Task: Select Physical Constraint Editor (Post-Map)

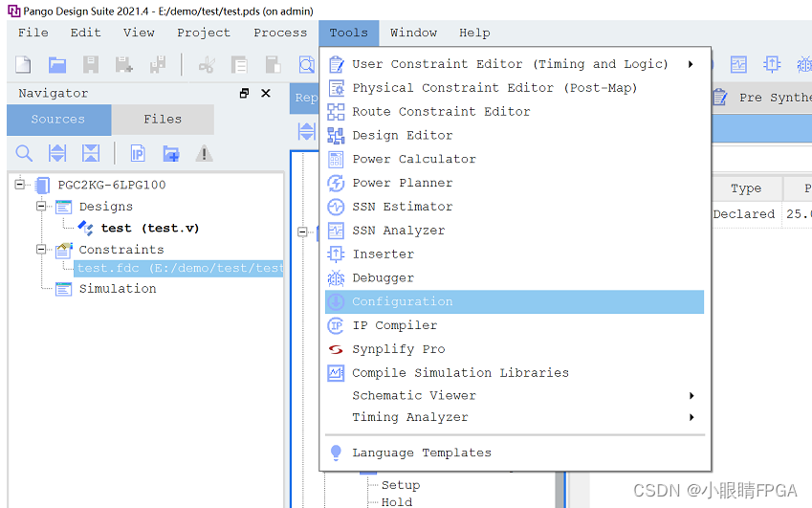Action: click(515, 88)
